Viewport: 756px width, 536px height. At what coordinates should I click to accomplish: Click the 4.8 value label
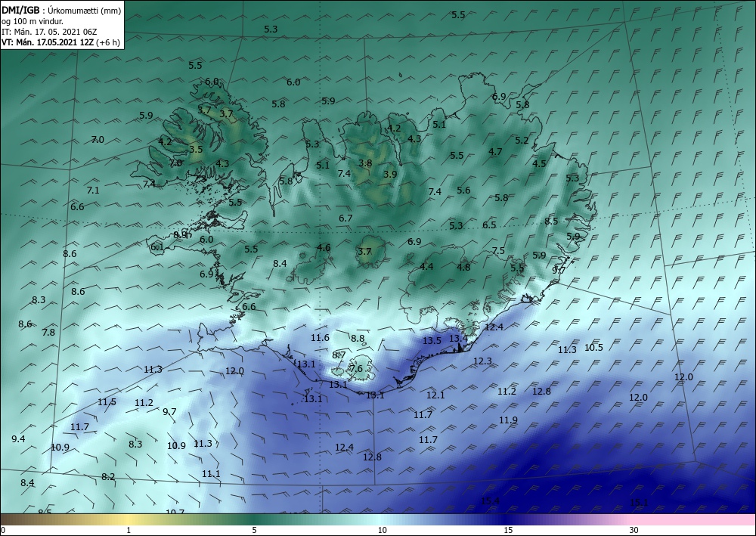click(x=463, y=267)
